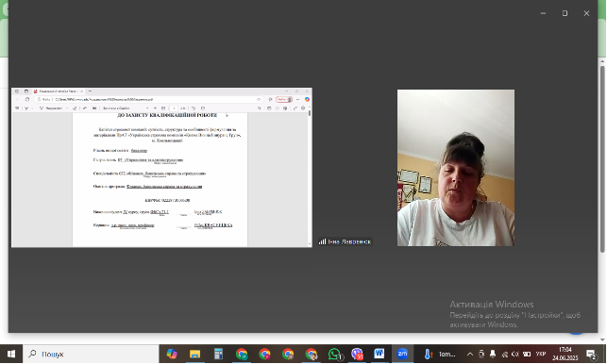Viewport: 607px width, 364px height.
Task: Click the network status tray icon
Action: point(505,354)
